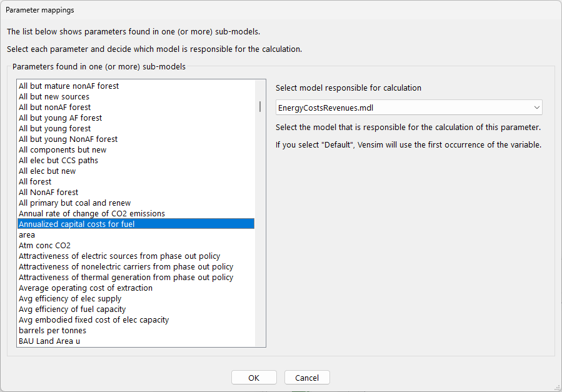Select 'Avg efficiency of elec supply'

[x=70, y=298]
